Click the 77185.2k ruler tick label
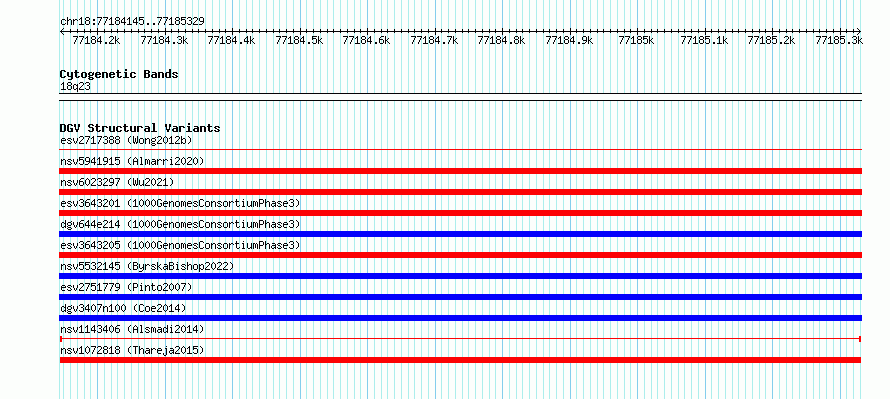The height and width of the screenshot is (399, 890). 772,40
